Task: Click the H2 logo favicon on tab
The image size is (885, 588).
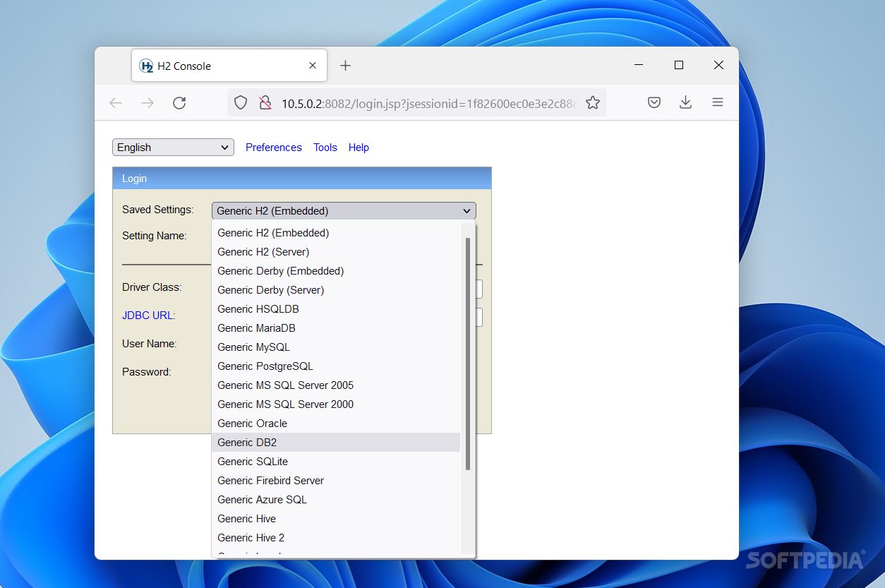Action: pyautogui.click(x=146, y=66)
